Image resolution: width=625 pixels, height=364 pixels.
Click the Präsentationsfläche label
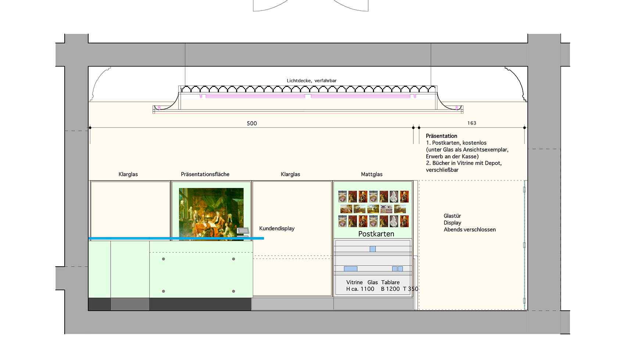205,174
